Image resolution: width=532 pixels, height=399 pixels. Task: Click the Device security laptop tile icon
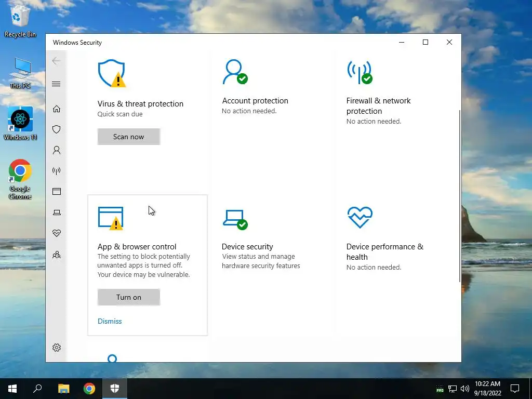click(x=235, y=220)
